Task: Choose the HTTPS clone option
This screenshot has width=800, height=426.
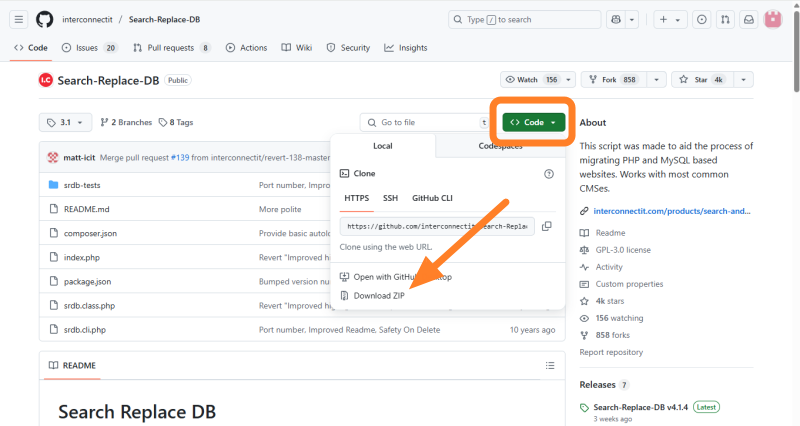Action: click(357, 198)
